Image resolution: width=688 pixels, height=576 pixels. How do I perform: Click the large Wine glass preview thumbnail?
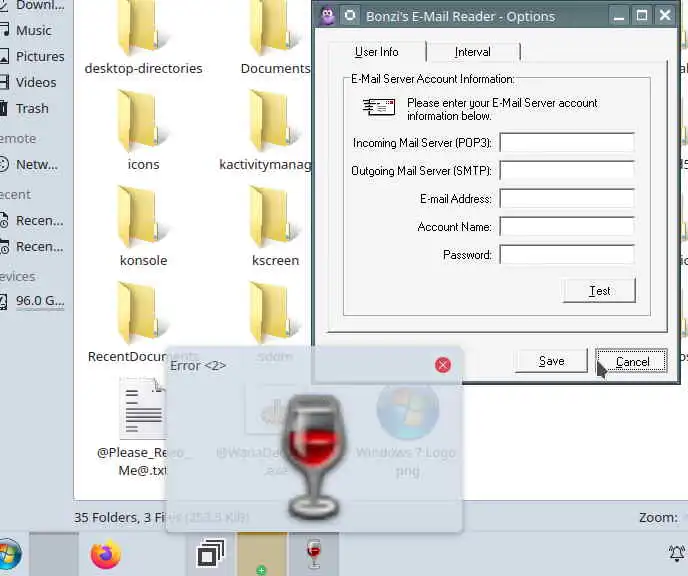[314, 456]
